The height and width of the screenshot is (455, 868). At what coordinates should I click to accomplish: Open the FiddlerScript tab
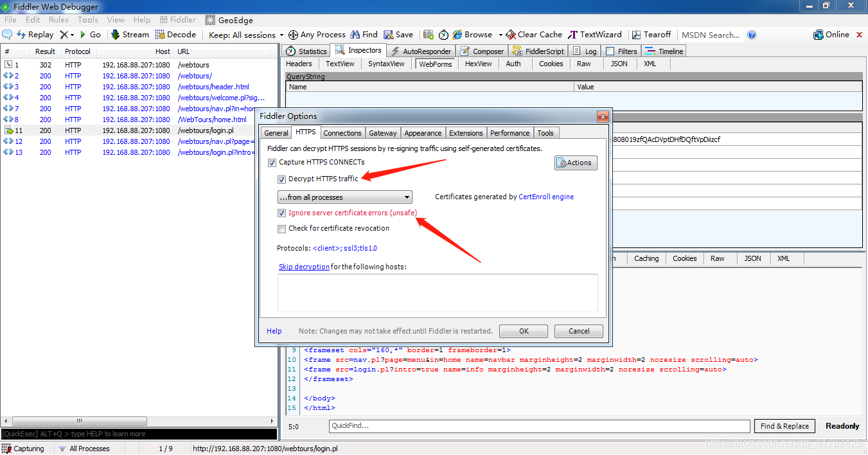pos(538,51)
